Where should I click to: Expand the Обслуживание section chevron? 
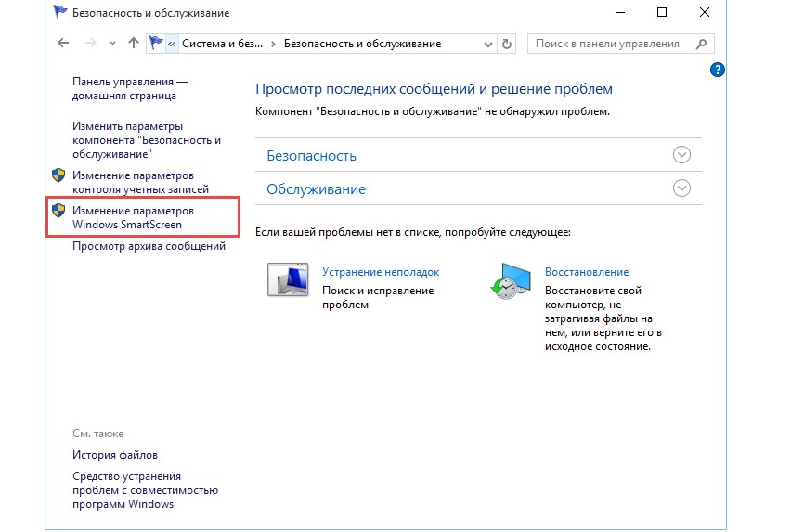[x=681, y=188]
